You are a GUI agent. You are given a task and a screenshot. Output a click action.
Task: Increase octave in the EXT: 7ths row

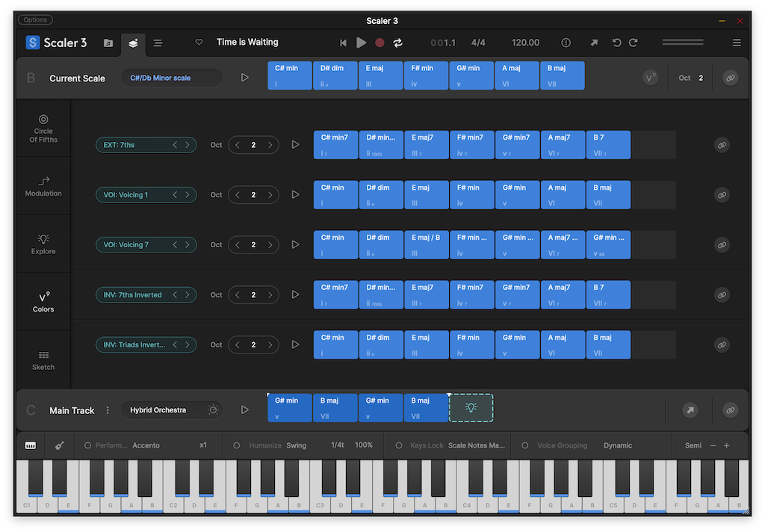click(270, 145)
